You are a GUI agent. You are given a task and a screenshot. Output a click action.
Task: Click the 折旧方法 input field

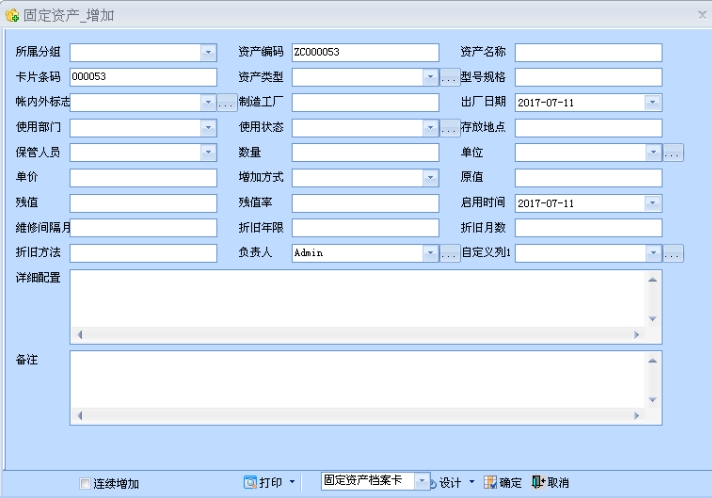pos(143,253)
